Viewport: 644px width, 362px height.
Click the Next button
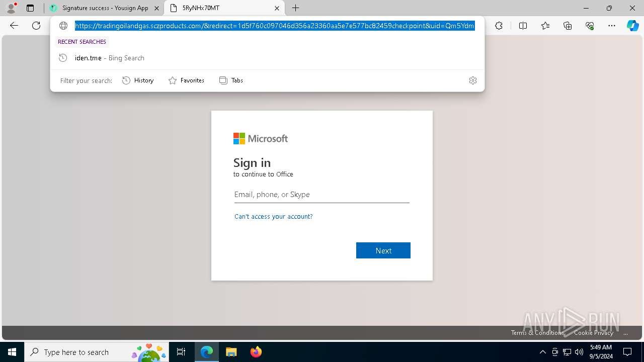tap(383, 250)
